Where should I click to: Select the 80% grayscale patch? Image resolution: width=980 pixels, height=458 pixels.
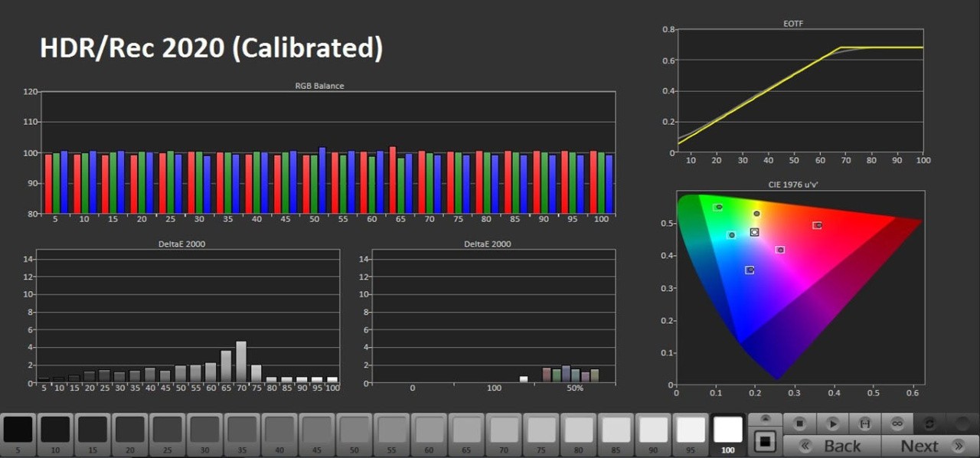pyautogui.click(x=579, y=431)
